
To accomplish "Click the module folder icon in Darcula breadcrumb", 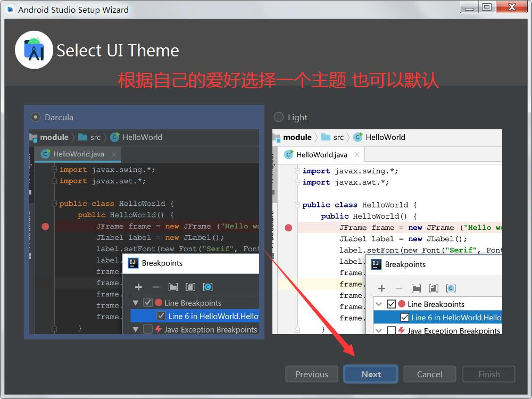I will pos(33,137).
